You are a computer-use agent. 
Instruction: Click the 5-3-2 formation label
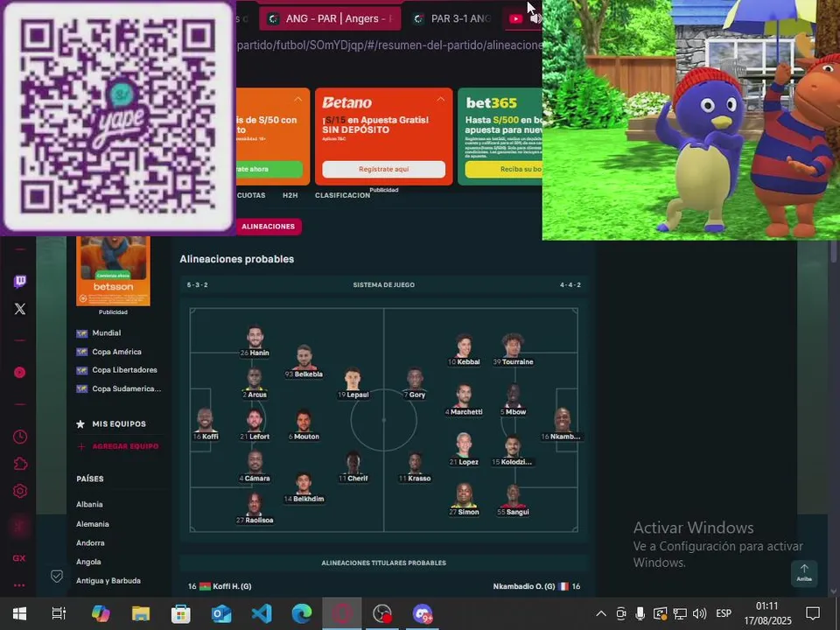[x=197, y=285]
